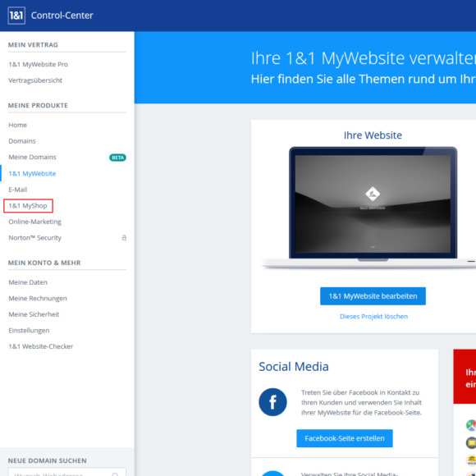Click the MEINE PRODUKTE section header
Screen dimensions: 476x476
pyautogui.click(x=38, y=106)
